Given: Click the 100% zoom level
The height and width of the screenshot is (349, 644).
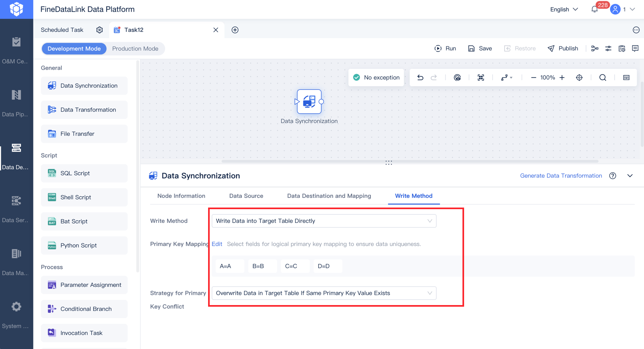Looking at the screenshot, I should (547, 77).
